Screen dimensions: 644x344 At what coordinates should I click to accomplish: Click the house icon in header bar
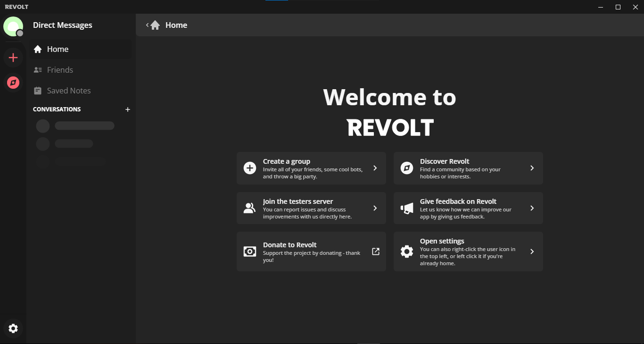pyautogui.click(x=155, y=25)
